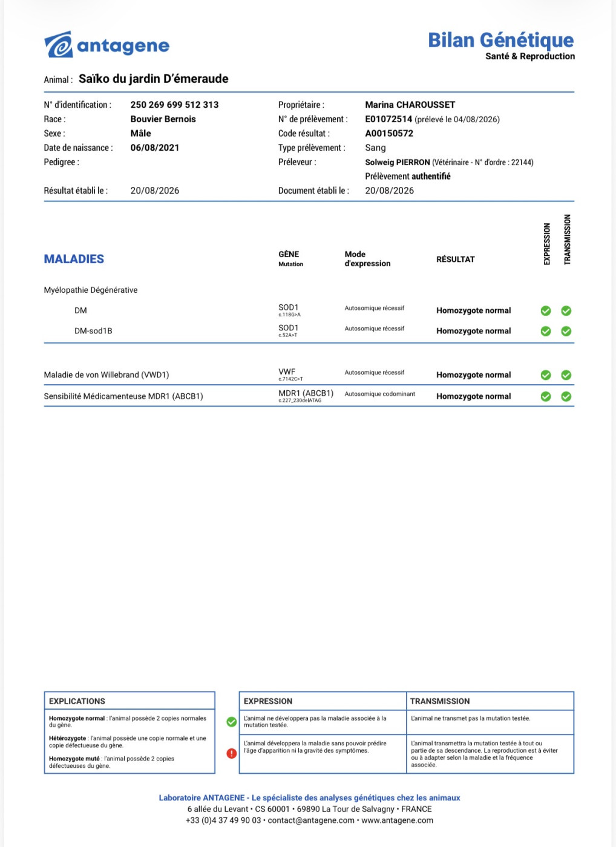Click the DM-sod1B expression green checkmark
The width and height of the screenshot is (616, 847).
tap(546, 332)
